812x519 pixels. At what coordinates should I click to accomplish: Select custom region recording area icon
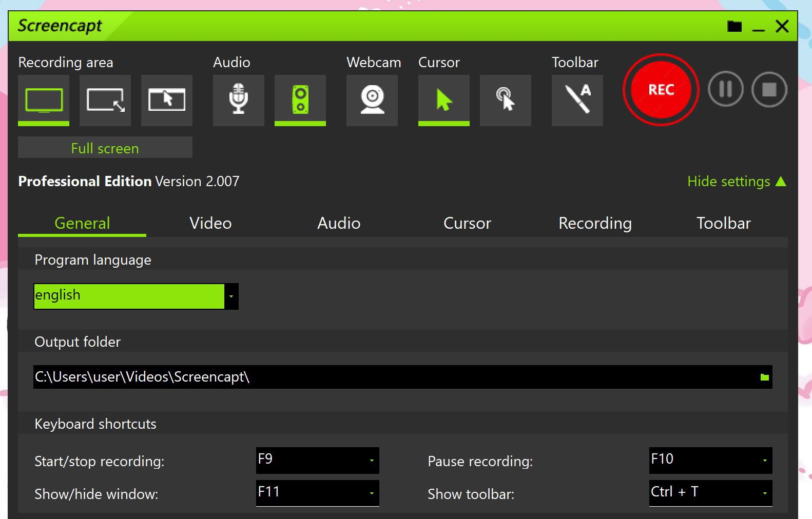(105, 100)
